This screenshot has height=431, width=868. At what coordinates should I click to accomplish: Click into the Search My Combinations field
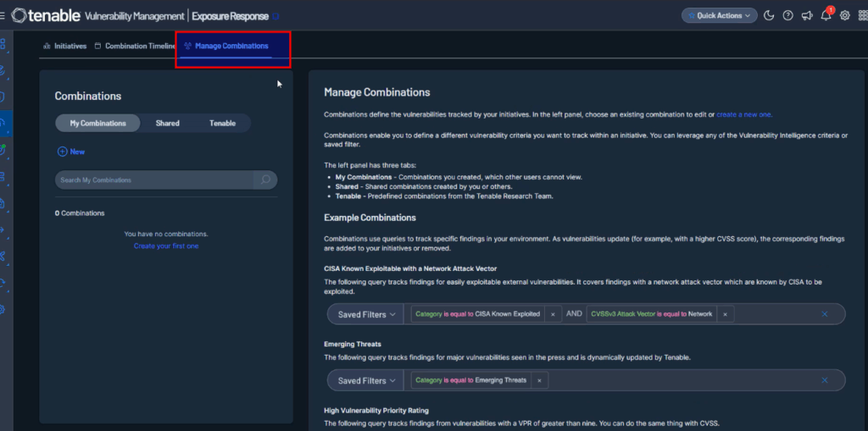pyautogui.click(x=154, y=180)
